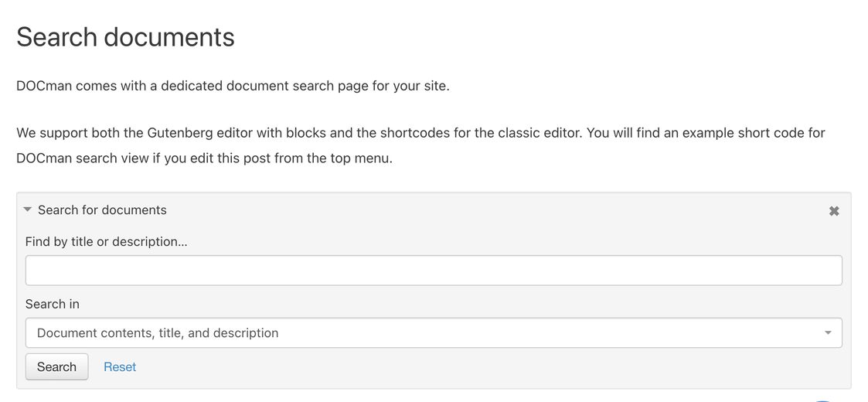
Task: Close the Search for documents panel
Action: (x=834, y=211)
